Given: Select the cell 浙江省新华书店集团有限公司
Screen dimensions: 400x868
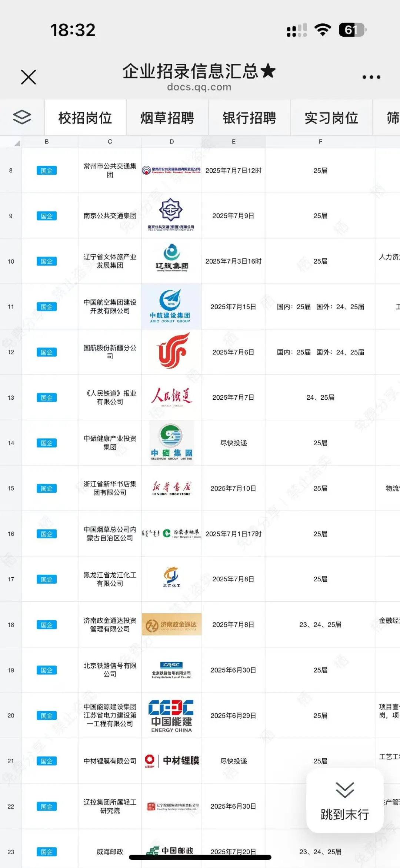Looking at the screenshot, I should pyautogui.click(x=110, y=488).
